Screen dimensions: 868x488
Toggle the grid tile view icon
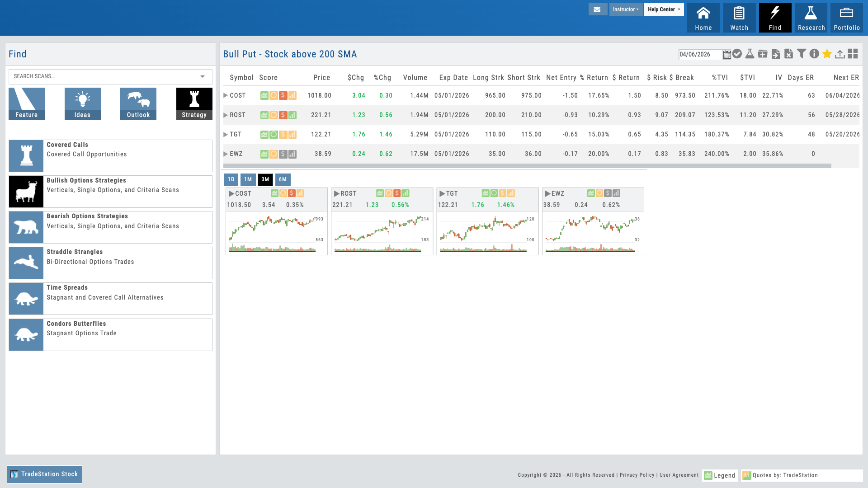853,54
